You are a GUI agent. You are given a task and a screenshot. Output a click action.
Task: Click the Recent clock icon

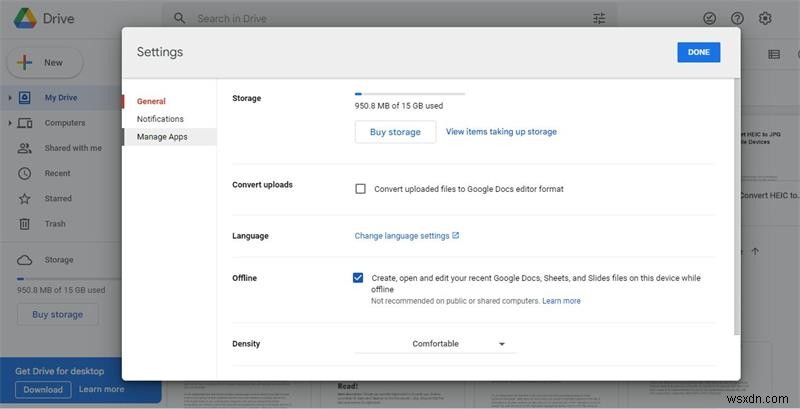(x=24, y=173)
